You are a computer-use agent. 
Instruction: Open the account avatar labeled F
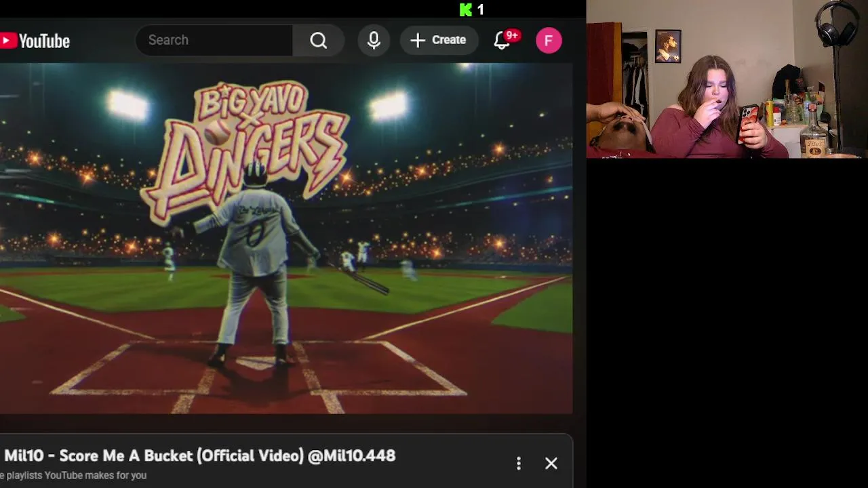(549, 40)
